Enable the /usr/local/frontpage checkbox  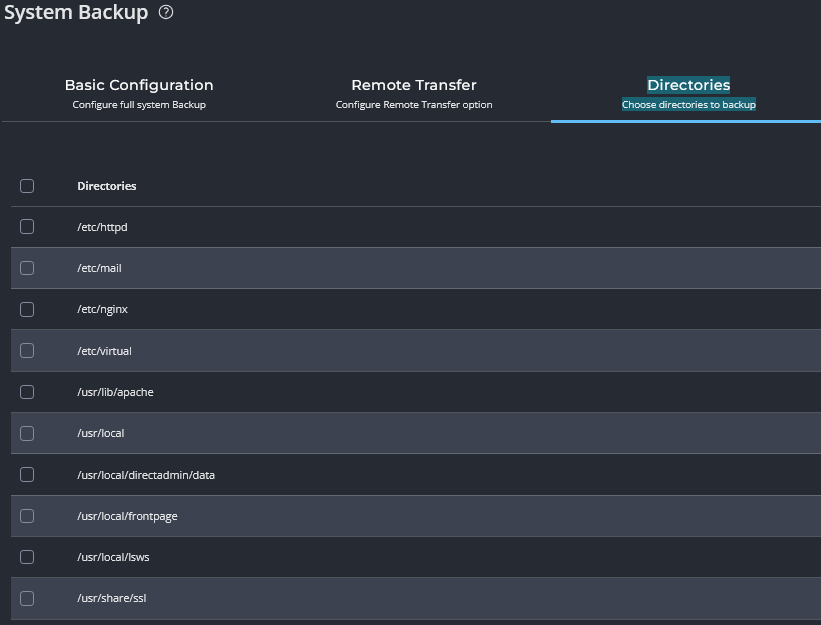click(27, 516)
